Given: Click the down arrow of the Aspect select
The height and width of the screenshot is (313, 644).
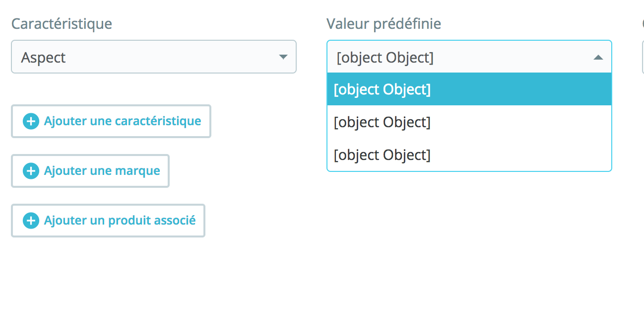Looking at the screenshot, I should point(283,57).
